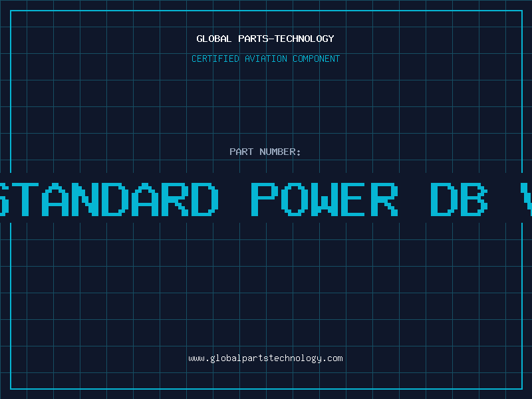Open the www.globalpartstechnology.com link
Viewport: 532px width, 399px height.
(x=265, y=358)
